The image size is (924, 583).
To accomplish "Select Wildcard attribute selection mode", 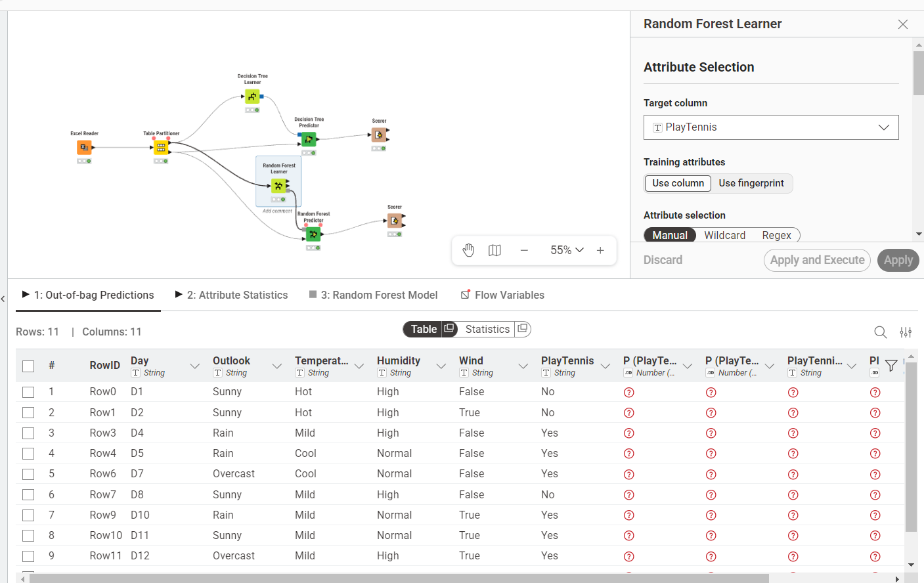I will [725, 235].
